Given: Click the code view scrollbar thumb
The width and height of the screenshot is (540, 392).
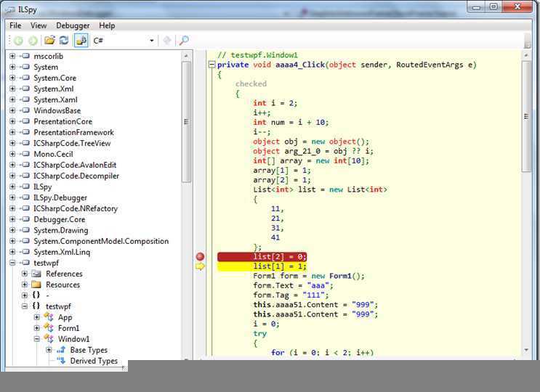Looking at the screenshot, I should [x=526, y=116].
